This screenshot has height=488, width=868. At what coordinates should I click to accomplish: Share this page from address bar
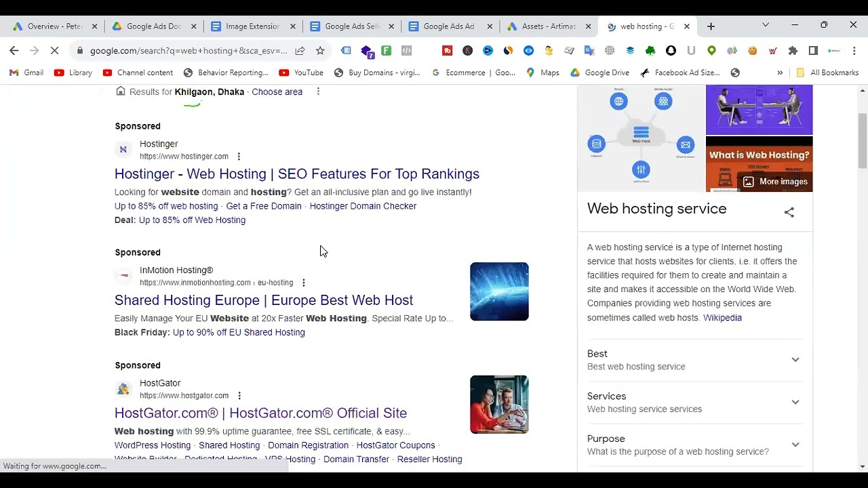(x=300, y=51)
